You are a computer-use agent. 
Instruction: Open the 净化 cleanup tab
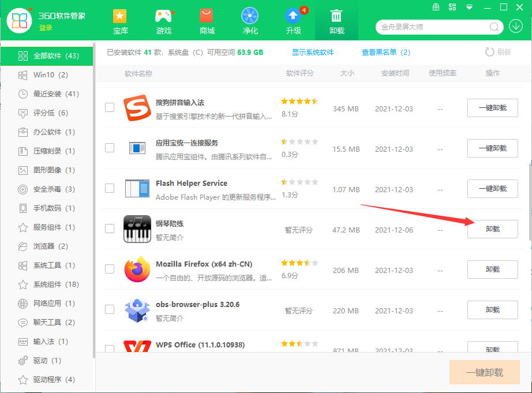[x=250, y=22]
